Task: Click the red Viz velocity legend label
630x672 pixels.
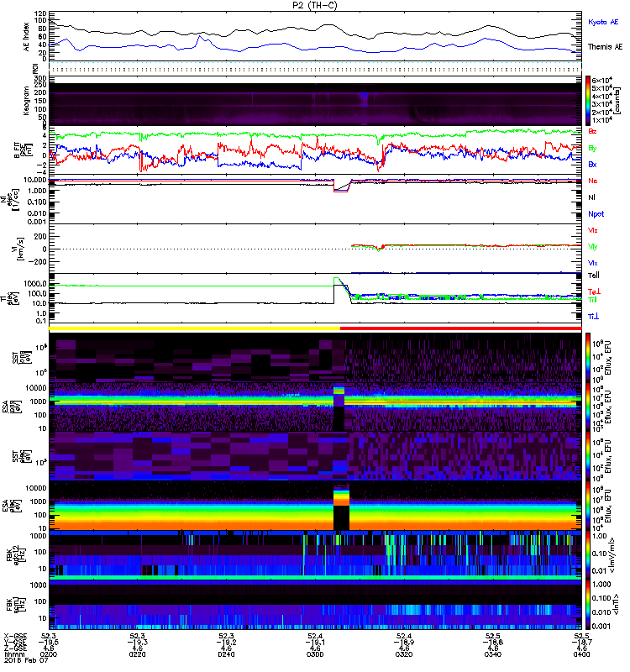Action: pyautogui.click(x=592, y=230)
